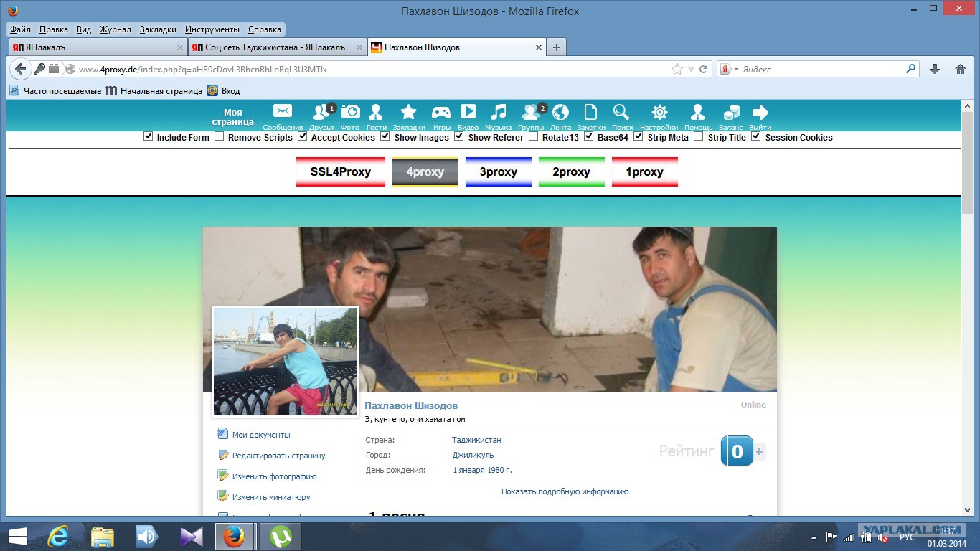
Task: Open the Группы groups icon
Action: coord(531,112)
